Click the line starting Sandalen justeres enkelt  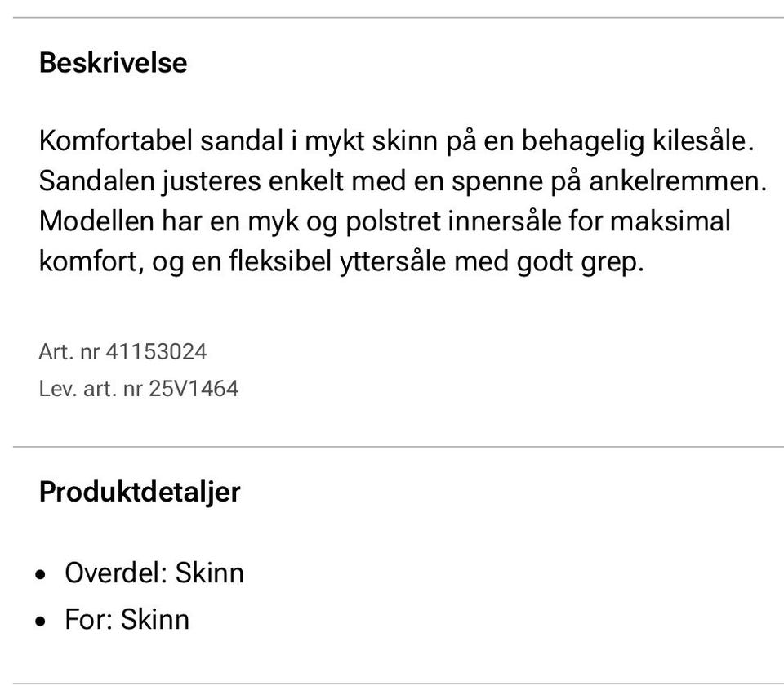(x=403, y=181)
